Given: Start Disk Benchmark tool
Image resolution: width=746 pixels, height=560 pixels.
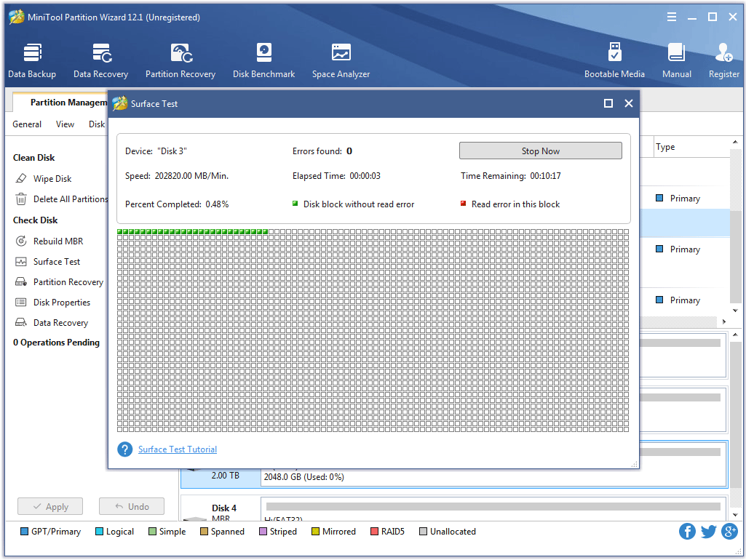Looking at the screenshot, I should point(263,61).
